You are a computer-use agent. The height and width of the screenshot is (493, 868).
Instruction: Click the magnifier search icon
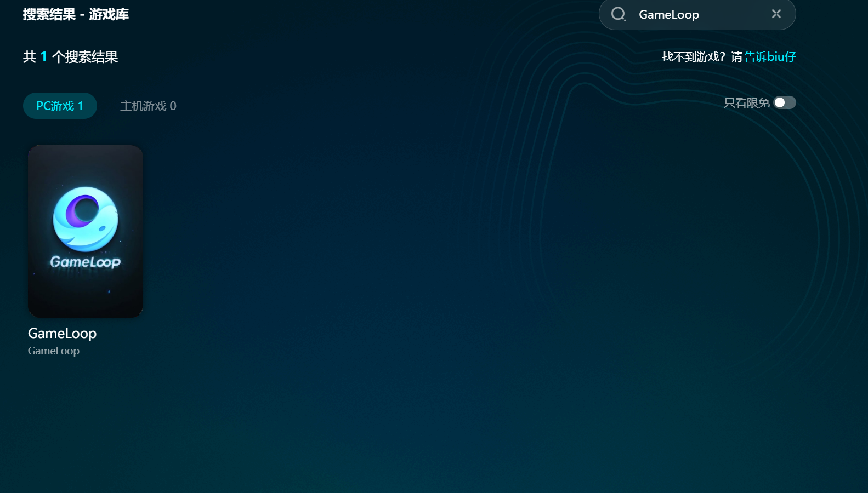[x=618, y=14]
